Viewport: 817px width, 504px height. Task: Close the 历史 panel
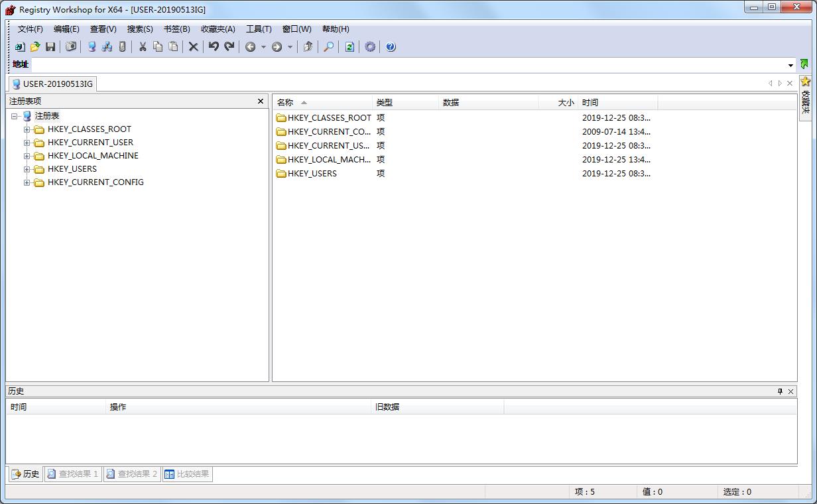(x=790, y=391)
